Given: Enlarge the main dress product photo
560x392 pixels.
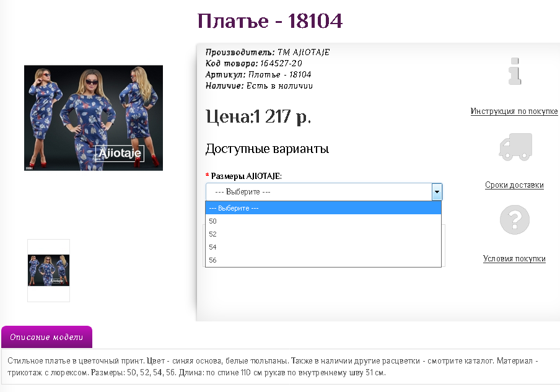Looking at the screenshot, I should pyautogui.click(x=94, y=118).
